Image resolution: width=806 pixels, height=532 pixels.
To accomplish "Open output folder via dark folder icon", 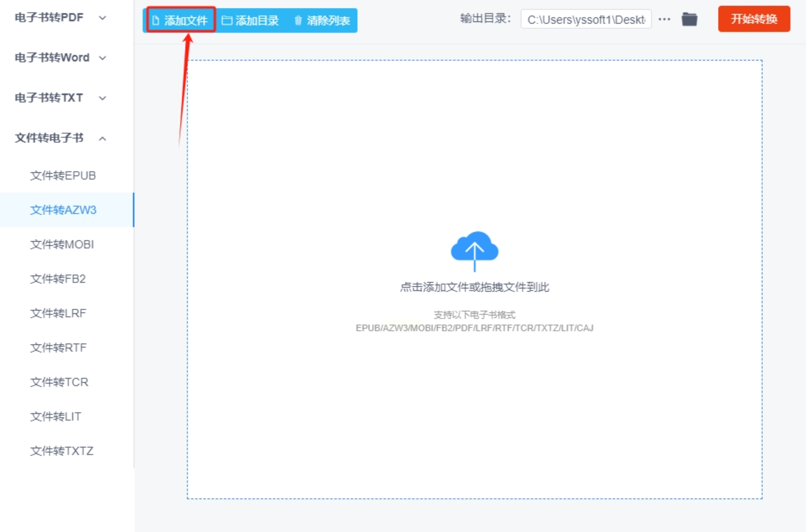I will (689, 19).
